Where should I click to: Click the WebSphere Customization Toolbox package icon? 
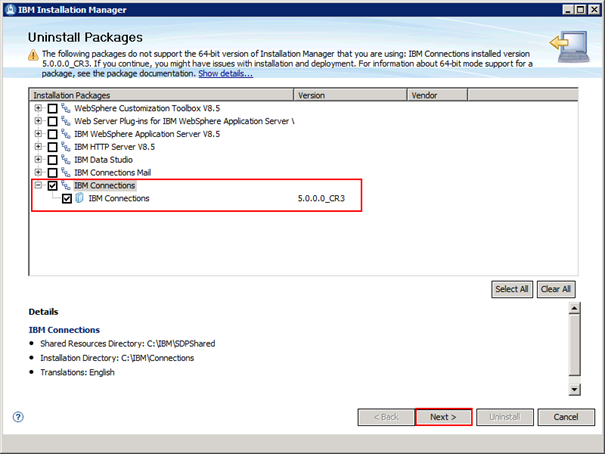click(x=66, y=107)
